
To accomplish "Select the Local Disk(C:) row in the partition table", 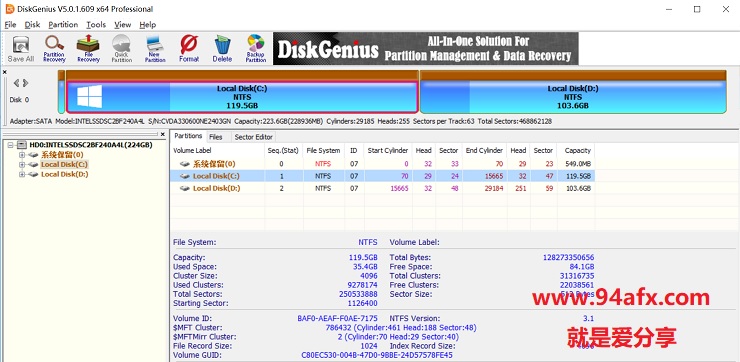I will 382,176.
